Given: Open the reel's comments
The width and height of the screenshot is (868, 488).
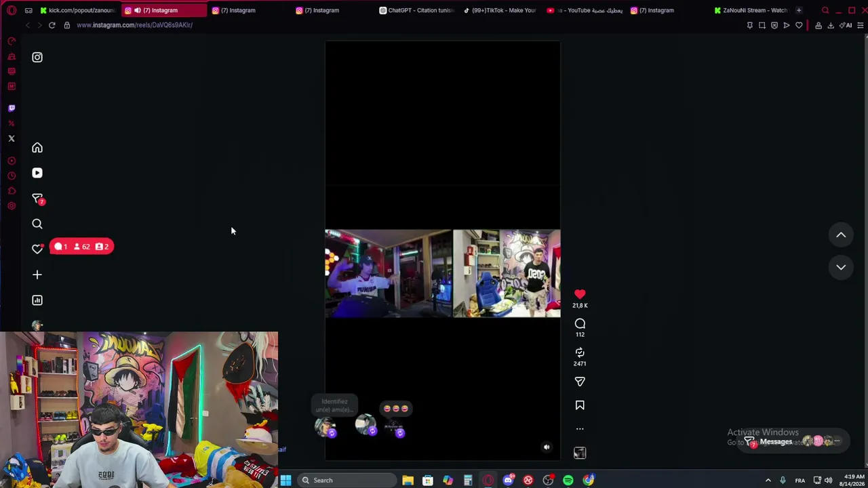Looking at the screenshot, I should click(x=580, y=323).
